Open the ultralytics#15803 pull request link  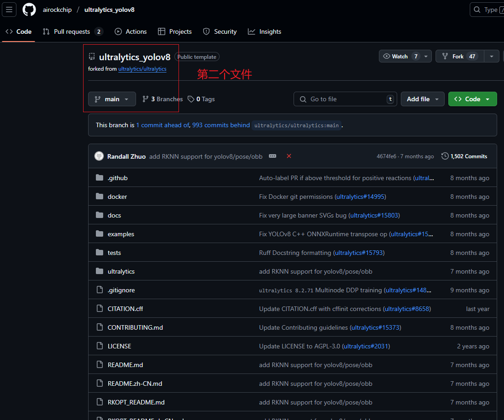(374, 215)
